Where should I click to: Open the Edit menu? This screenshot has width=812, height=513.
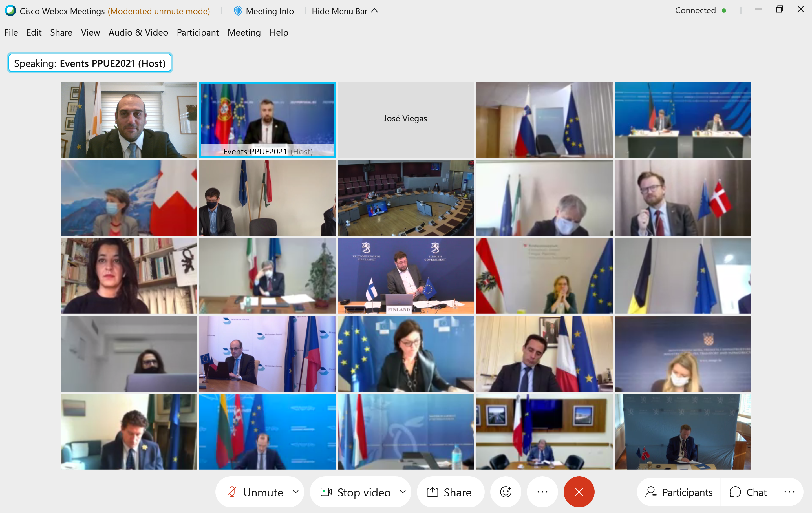pyautogui.click(x=34, y=32)
